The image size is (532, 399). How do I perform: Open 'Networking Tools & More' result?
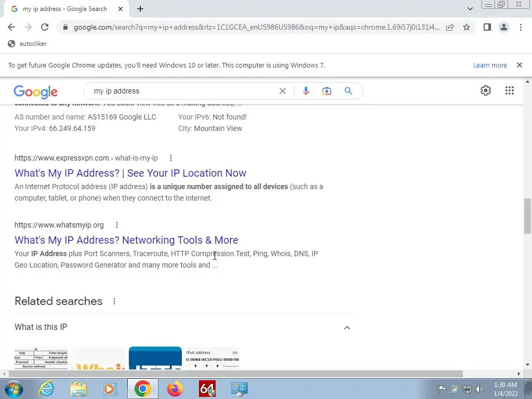[x=126, y=240]
